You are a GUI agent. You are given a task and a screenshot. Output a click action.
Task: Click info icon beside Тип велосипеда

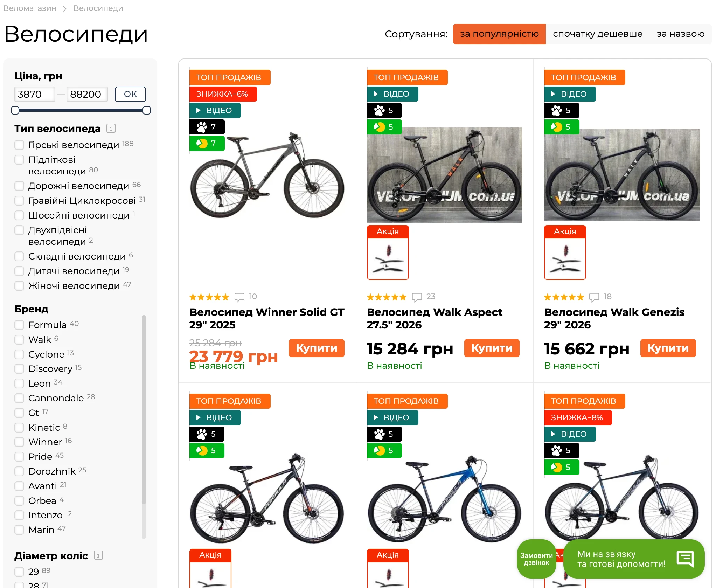pyautogui.click(x=111, y=129)
